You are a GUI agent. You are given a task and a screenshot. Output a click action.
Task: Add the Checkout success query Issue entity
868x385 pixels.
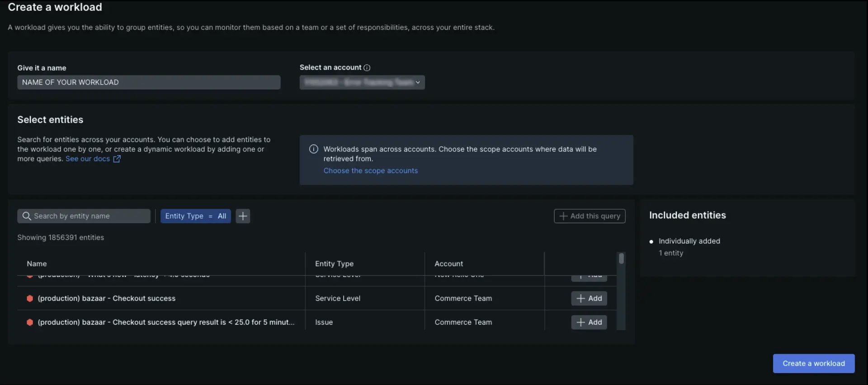point(589,322)
